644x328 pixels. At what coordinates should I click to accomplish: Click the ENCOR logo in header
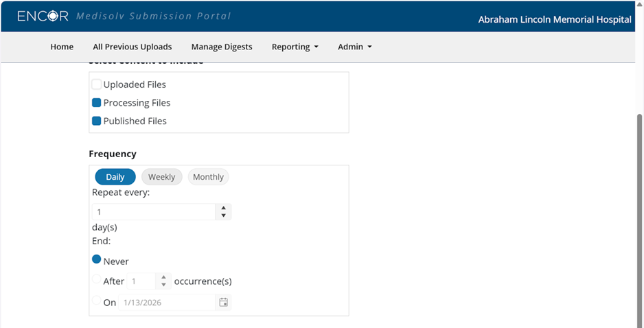[x=43, y=16]
